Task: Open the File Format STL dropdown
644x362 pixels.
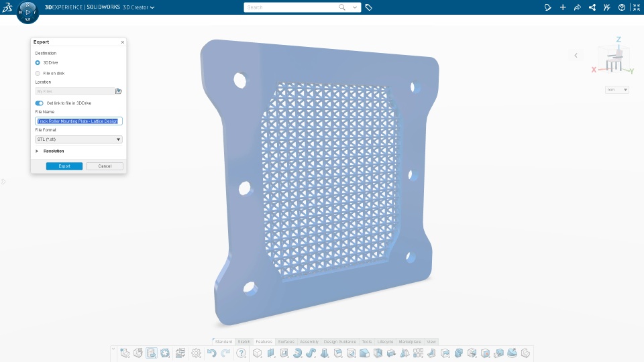Action: (78, 139)
